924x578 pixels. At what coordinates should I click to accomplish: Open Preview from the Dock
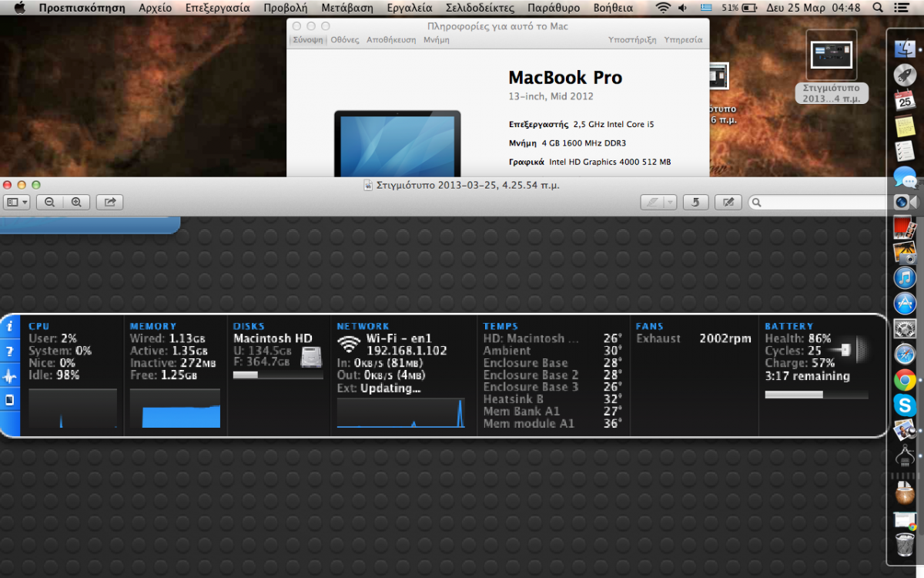pos(905,430)
